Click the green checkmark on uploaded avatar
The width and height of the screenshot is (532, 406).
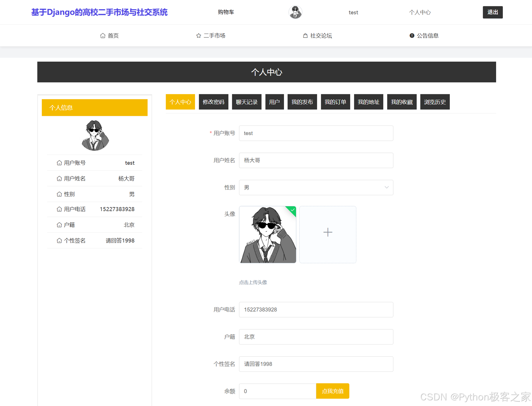click(x=293, y=210)
